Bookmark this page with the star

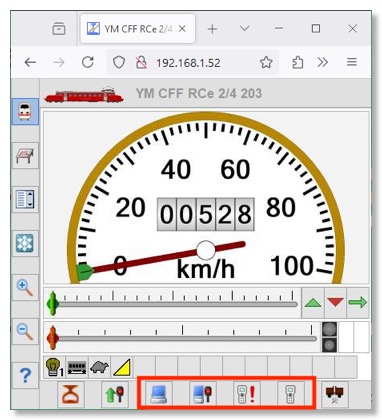coord(266,62)
